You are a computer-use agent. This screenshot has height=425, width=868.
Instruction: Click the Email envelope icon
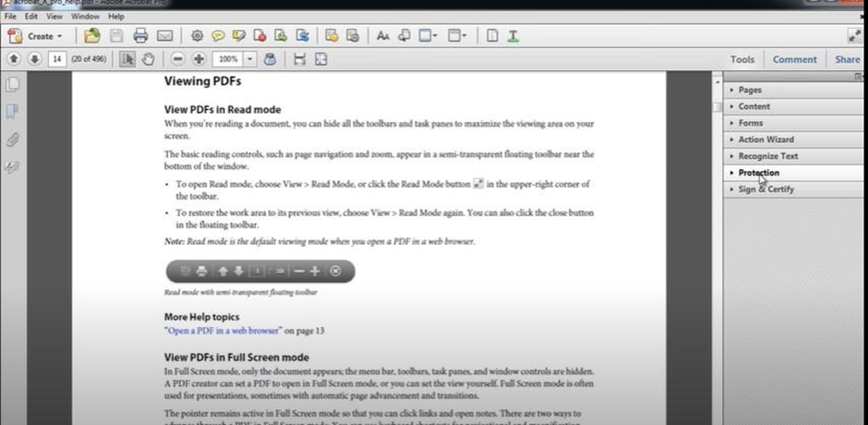point(165,37)
